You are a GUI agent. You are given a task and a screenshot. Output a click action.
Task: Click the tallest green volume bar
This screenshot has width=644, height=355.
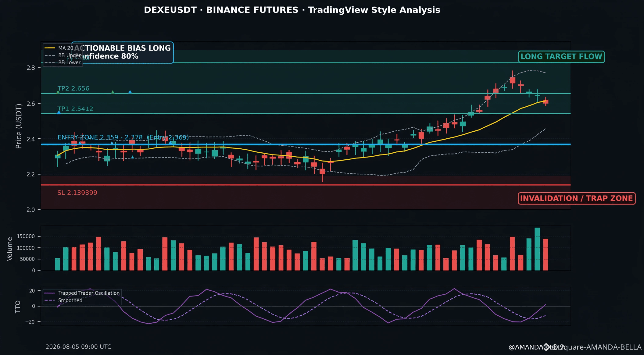tap(537, 249)
